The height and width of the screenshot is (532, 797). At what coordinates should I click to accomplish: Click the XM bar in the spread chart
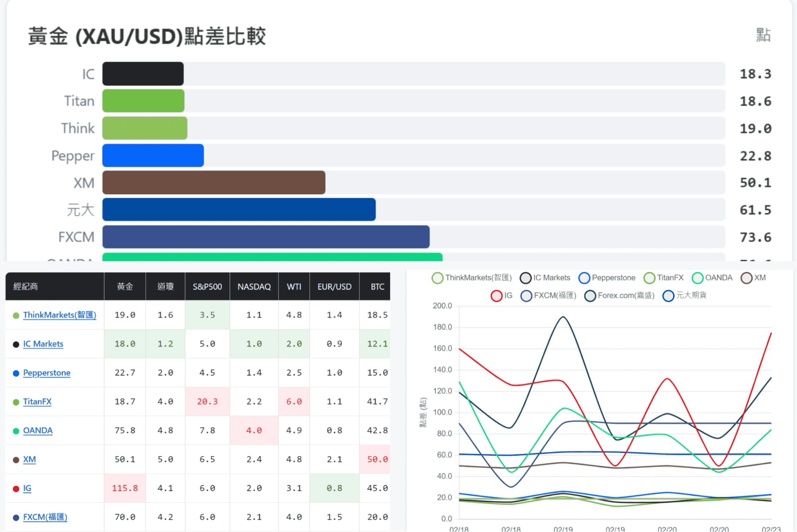[x=213, y=182]
